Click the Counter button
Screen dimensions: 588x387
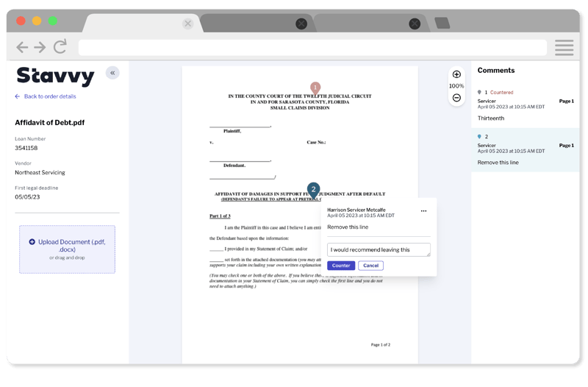point(341,266)
